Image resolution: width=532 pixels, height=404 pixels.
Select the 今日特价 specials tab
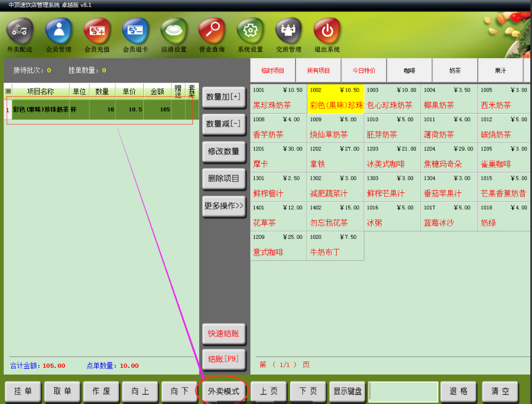pyautogui.click(x=364, y=71)
